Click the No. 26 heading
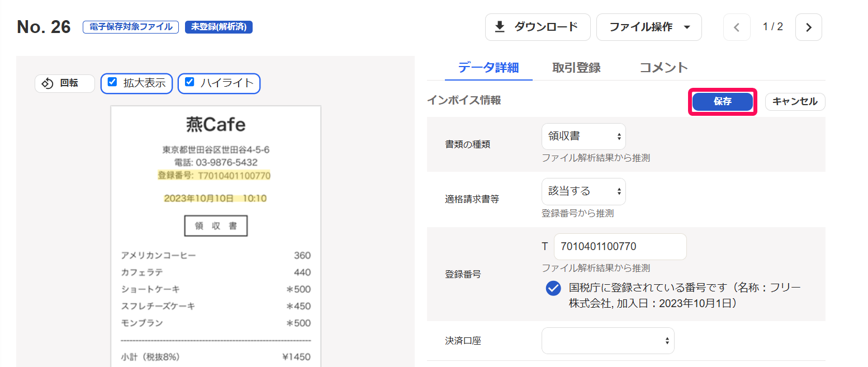 pos(44,27)
